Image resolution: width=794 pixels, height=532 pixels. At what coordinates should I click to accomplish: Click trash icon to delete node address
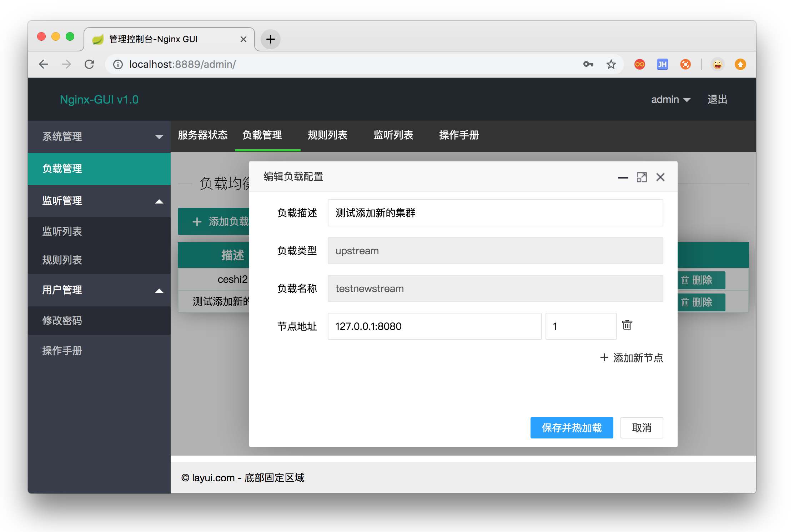(x=627, y=325)
